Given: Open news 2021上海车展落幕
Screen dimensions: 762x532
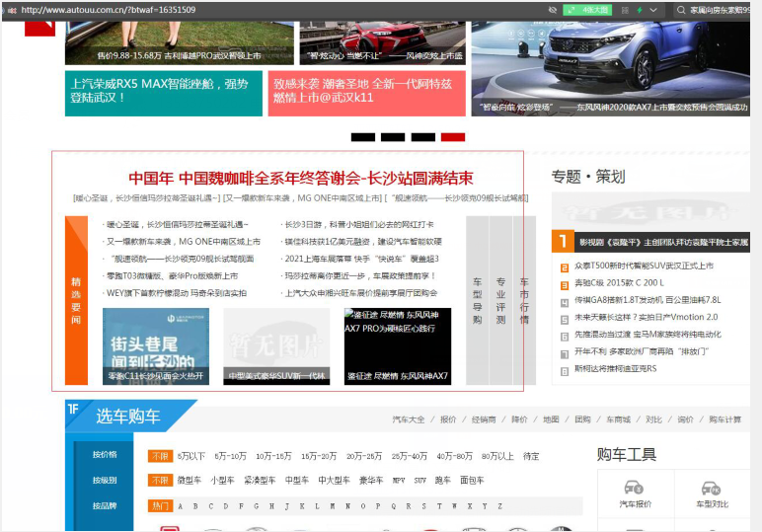Looking at the screenshot, I should point(361,259).
